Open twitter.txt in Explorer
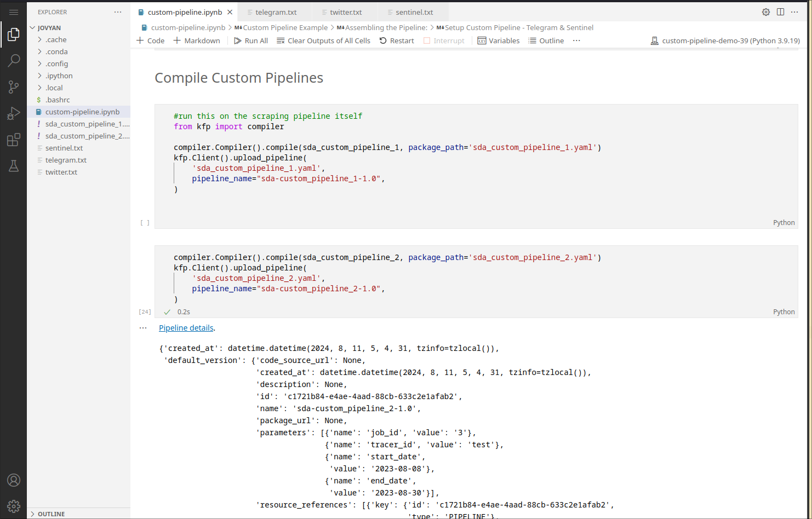Image resolution: width=812 pixels, height=519 pixels. click(78, 172)
